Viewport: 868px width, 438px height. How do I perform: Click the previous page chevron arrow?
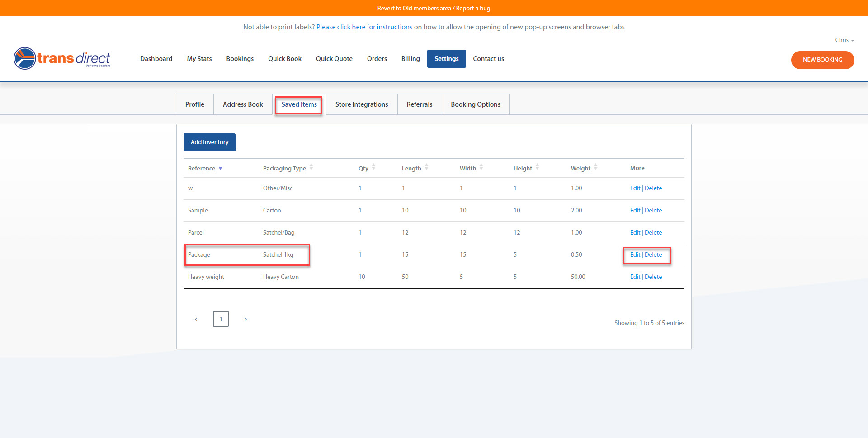(x=196, y=319)
